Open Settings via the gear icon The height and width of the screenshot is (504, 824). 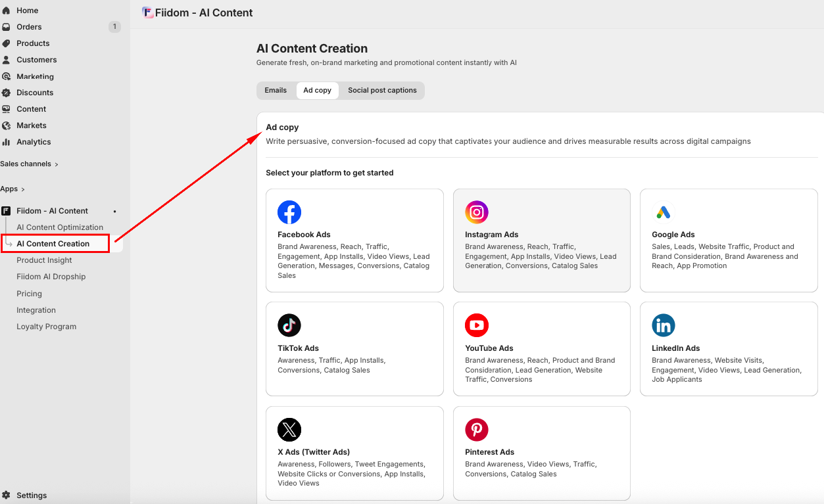(6, 495)
